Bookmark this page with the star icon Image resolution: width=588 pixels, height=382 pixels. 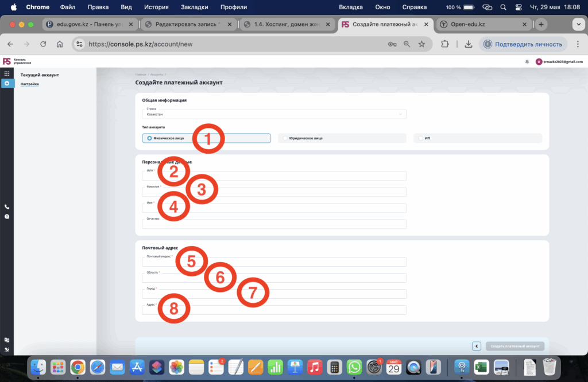[x=422, y=44]
